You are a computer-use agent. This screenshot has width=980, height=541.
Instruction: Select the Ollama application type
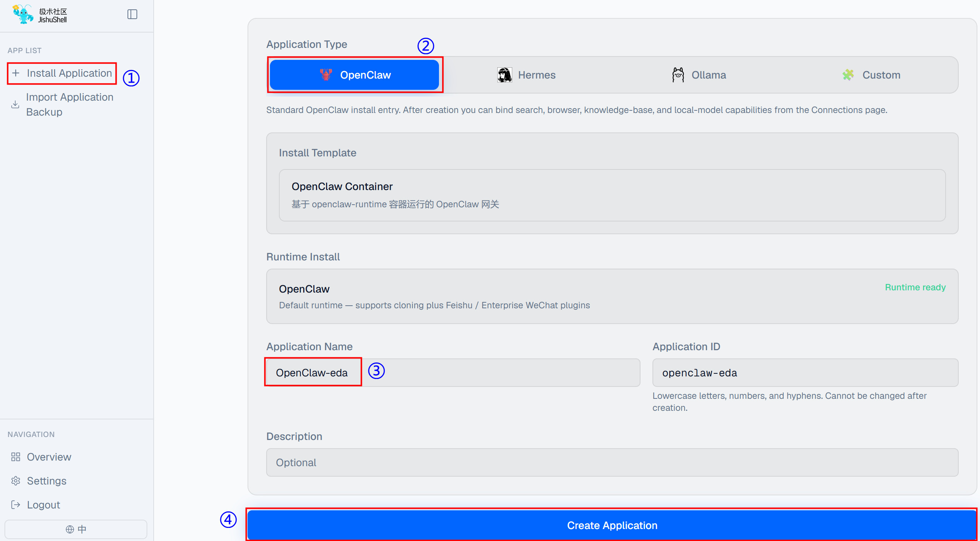coord(699,75)
